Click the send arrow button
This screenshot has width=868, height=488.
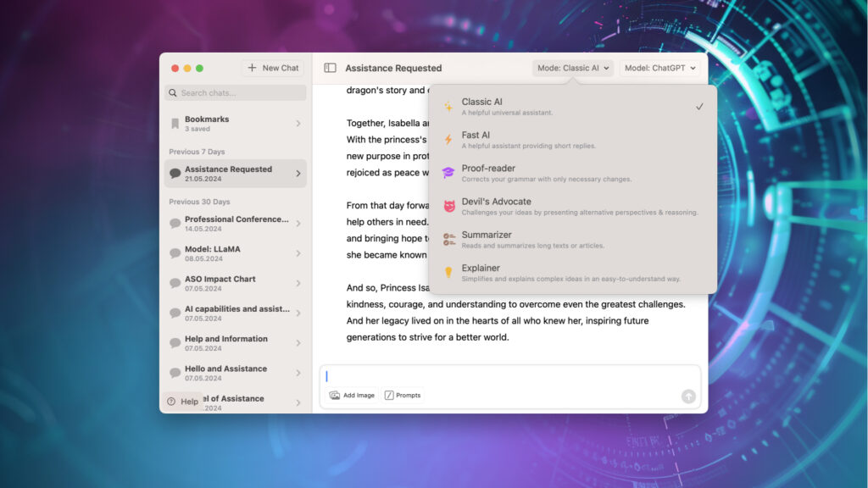688,396
